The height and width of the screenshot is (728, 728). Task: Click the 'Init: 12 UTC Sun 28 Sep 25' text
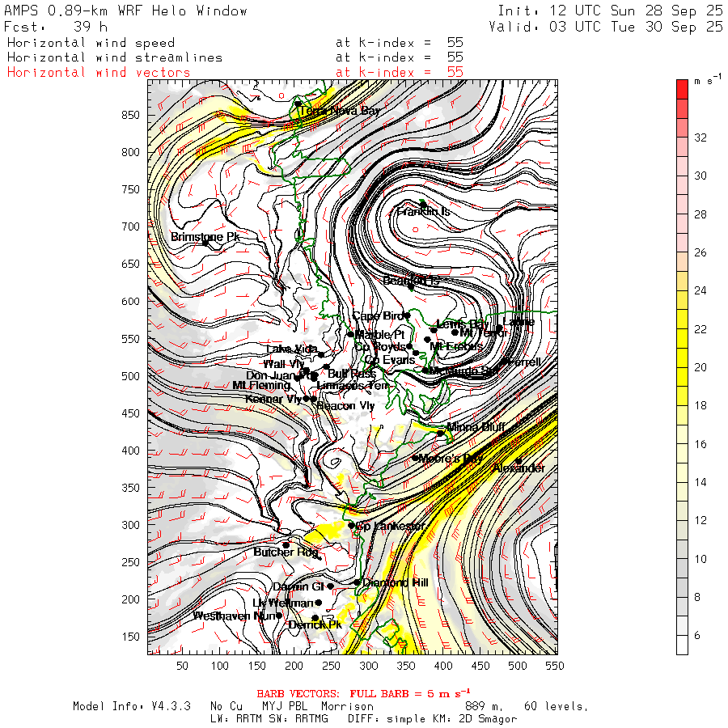click(610, 11)
